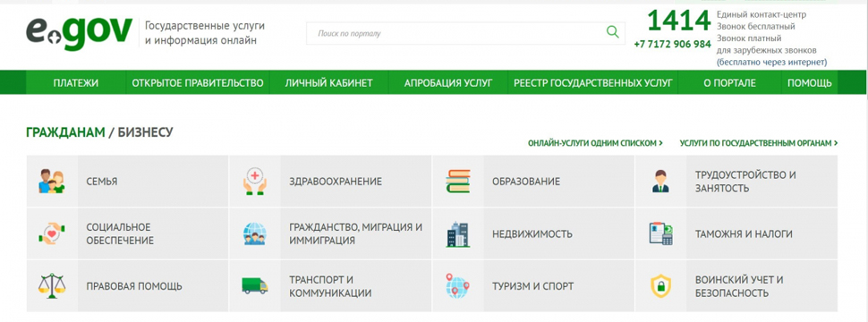Click the +7 7172 906 984 phone number
Screen dimensions: 868x322
point(673,44)
